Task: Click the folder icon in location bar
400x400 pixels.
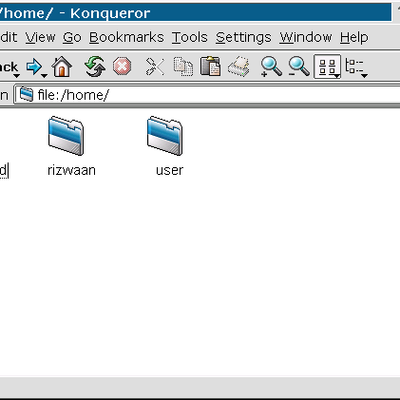Action: (26, 95)
